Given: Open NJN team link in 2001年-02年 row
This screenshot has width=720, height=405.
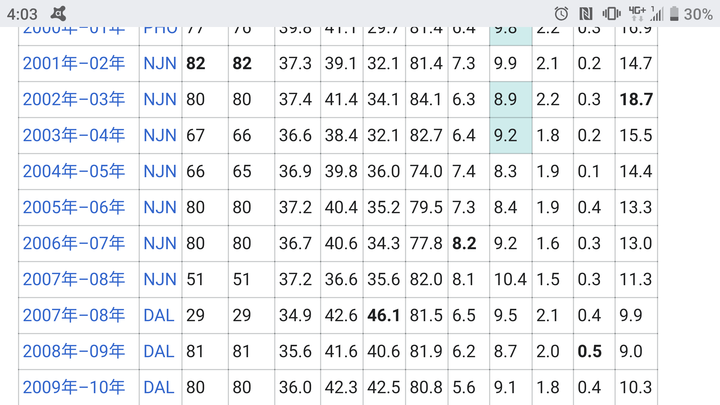Looking at the screenshot, I should (x=159, y=63).
